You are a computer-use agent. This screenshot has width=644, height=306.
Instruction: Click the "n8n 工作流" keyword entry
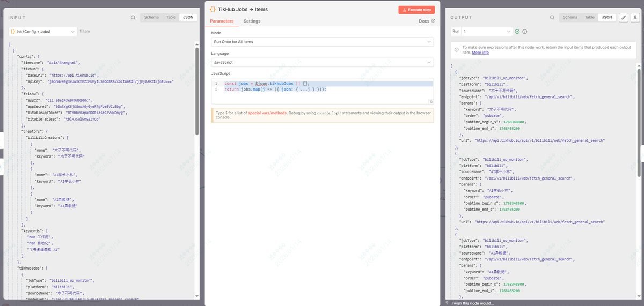coord(40,237)
